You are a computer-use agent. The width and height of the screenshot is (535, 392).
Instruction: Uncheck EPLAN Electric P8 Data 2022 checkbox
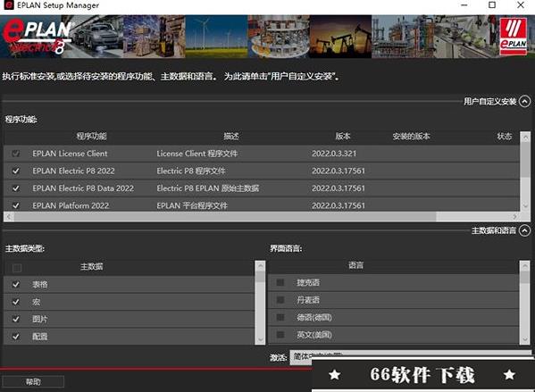(16, 188)
